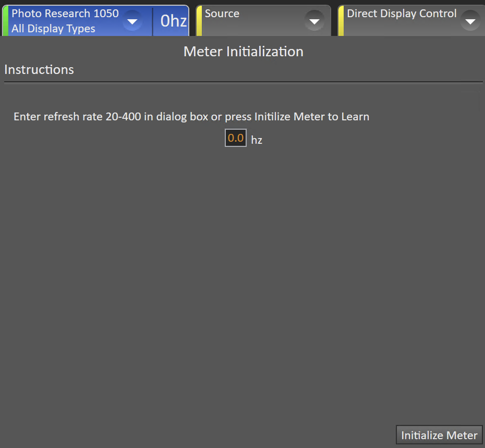Select the Instructions section heading
This screenshot has width=485, height=448.
[x=39, y=69]
